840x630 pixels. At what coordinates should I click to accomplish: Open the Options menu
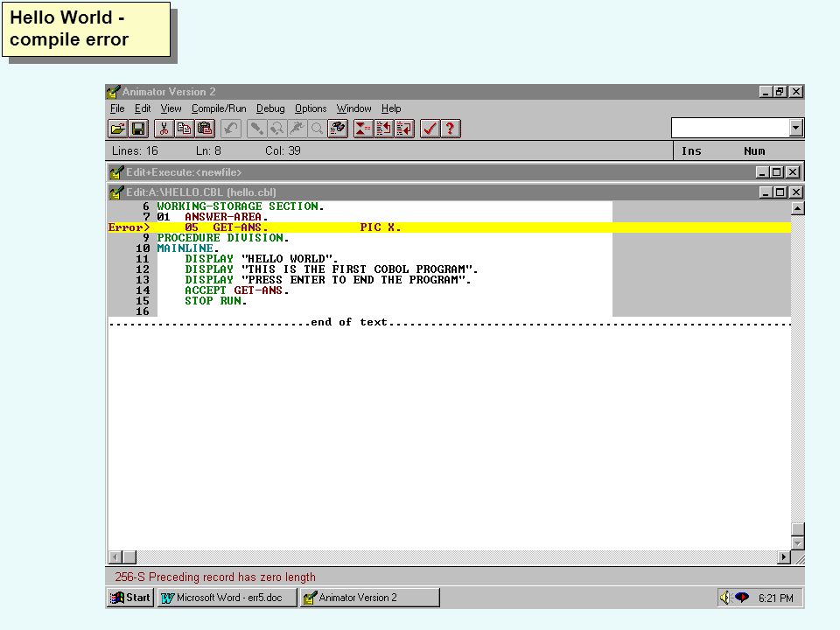311,108
